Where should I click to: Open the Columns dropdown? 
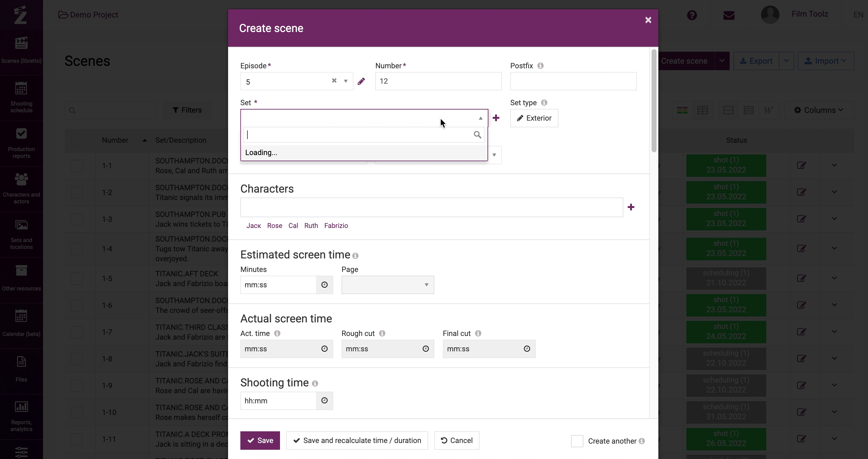tap(819, 110)
